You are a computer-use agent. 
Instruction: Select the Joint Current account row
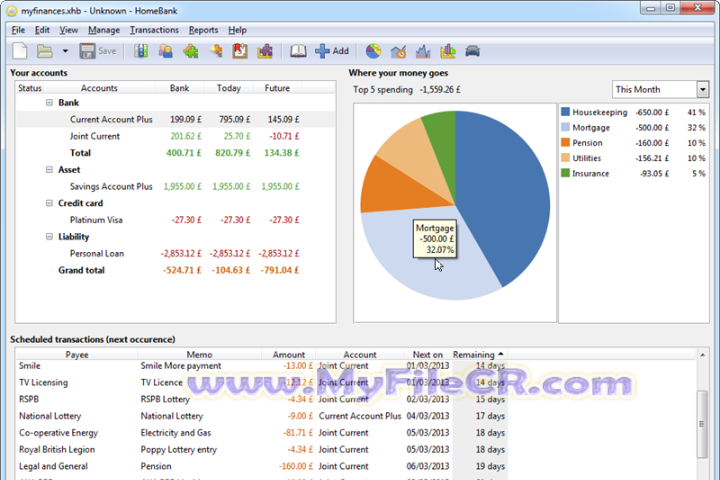pyautogui.click(x=175, y=136)
